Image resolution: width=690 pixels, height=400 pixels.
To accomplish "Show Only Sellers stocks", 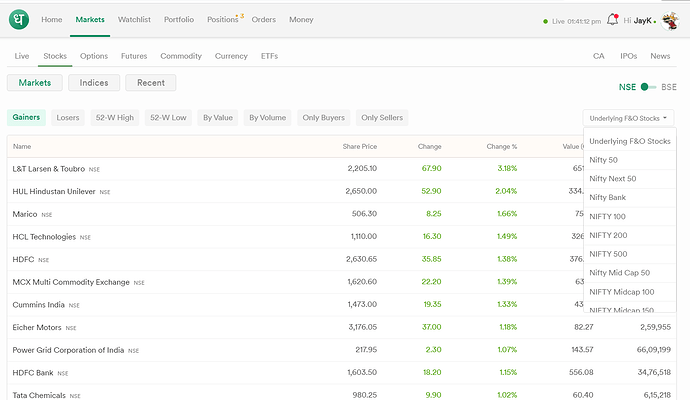I will [382, 117].
